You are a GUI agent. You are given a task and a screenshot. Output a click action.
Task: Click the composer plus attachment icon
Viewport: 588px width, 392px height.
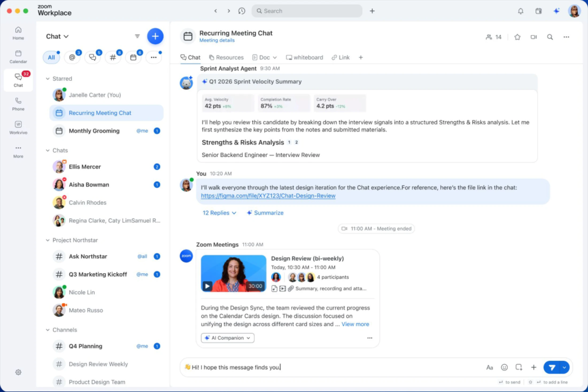point(533,367)
